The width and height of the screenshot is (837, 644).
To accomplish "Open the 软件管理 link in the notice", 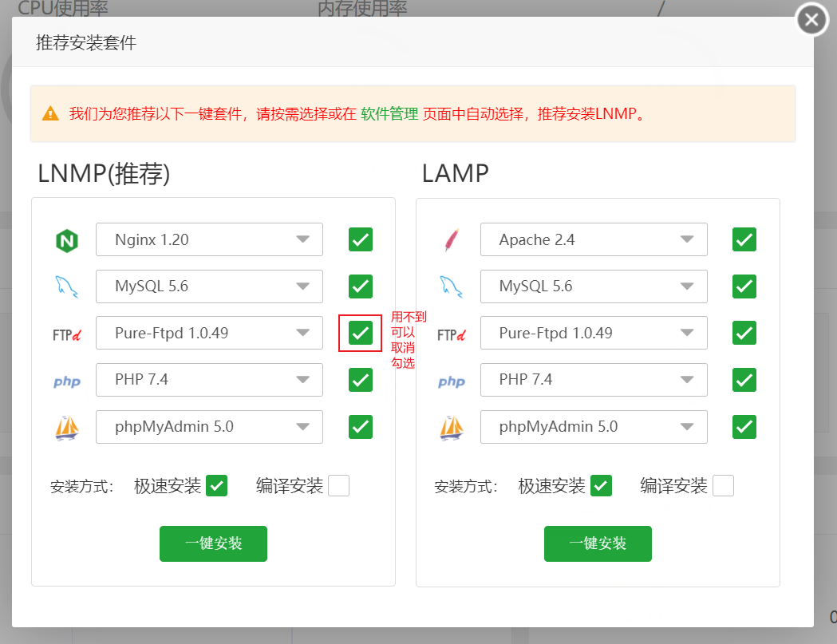I will click(389, 114).
